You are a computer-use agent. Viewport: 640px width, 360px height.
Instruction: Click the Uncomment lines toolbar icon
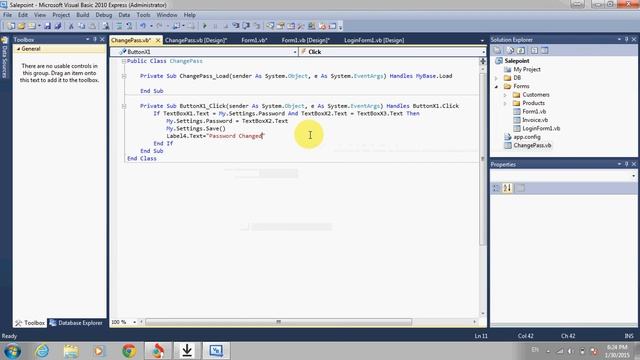click(129, 26)
